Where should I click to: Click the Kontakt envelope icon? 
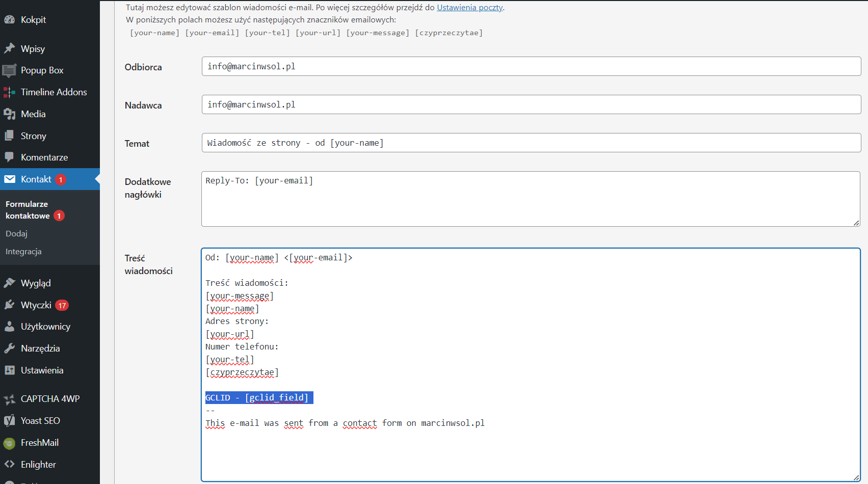tap(10, 179)
